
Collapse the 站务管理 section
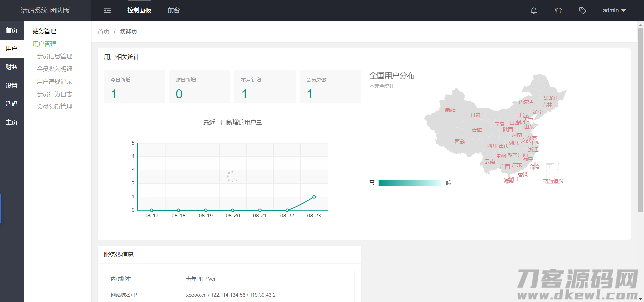44,31
